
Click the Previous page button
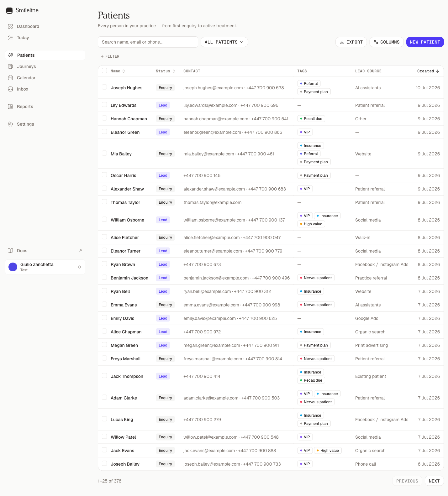407,481
